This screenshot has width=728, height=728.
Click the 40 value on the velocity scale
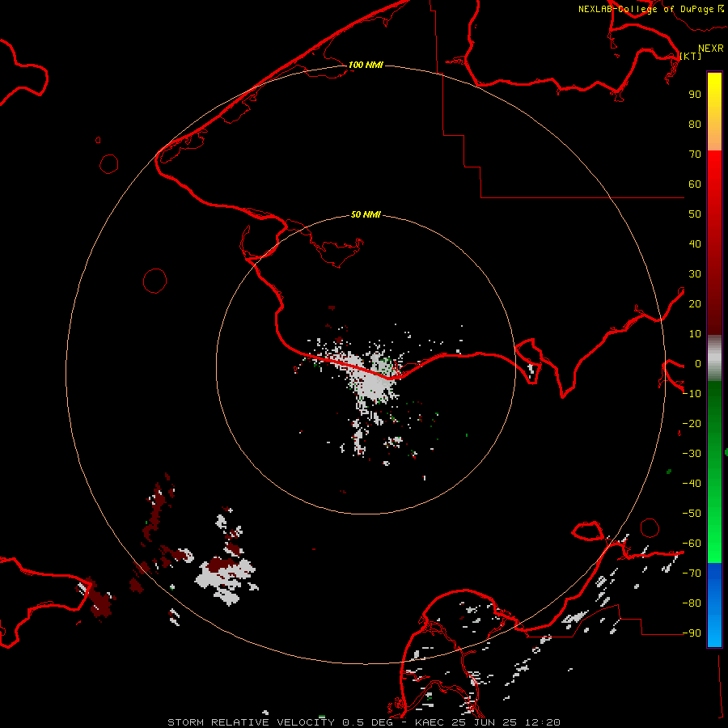(x=695, y=243)
